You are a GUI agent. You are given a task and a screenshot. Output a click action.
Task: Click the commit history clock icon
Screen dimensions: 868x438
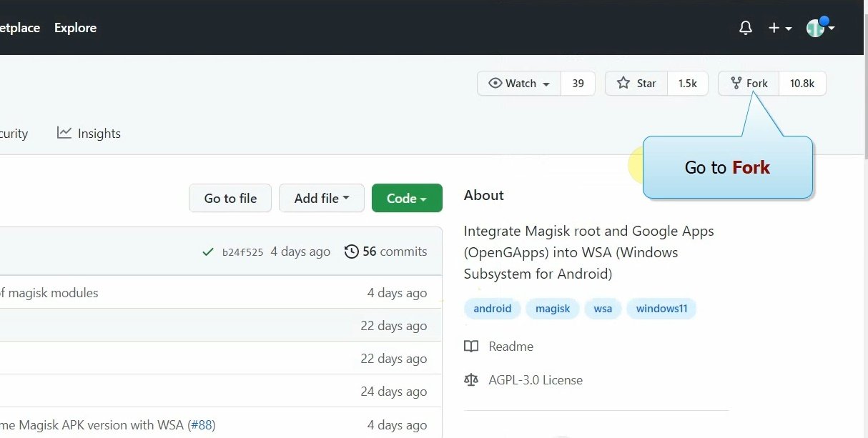[x=351, y=252]
